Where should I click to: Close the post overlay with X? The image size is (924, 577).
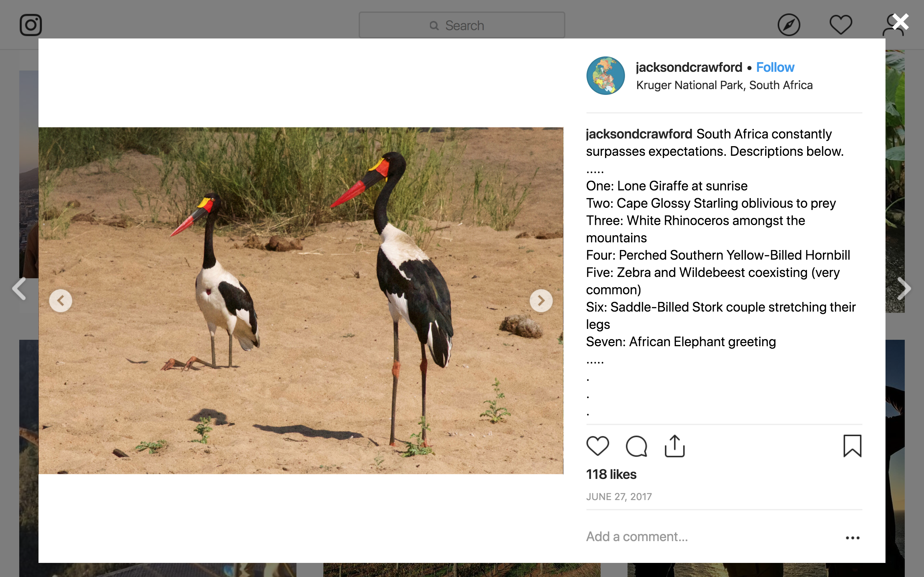pos(901,22)
